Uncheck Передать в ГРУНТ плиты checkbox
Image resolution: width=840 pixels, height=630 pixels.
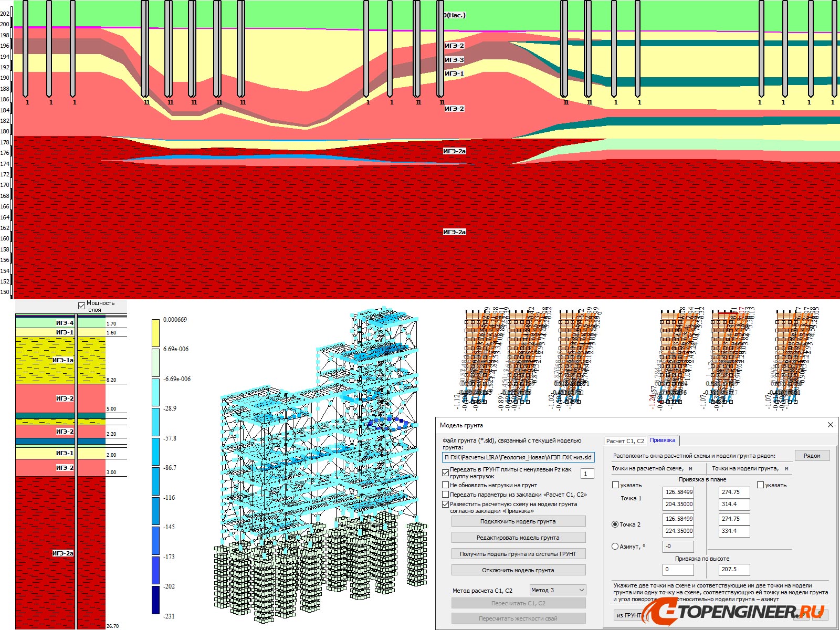446,473
